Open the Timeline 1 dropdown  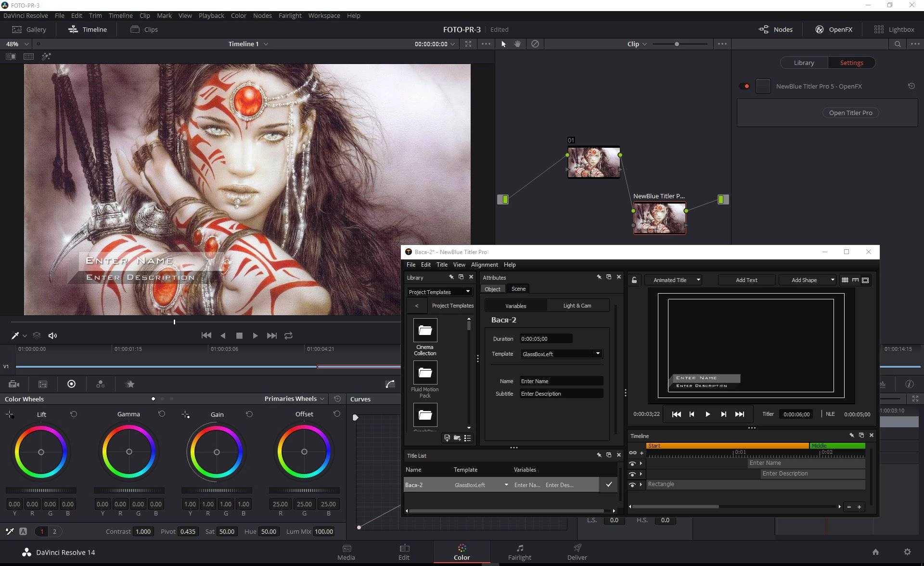click(x=248, y=44)
